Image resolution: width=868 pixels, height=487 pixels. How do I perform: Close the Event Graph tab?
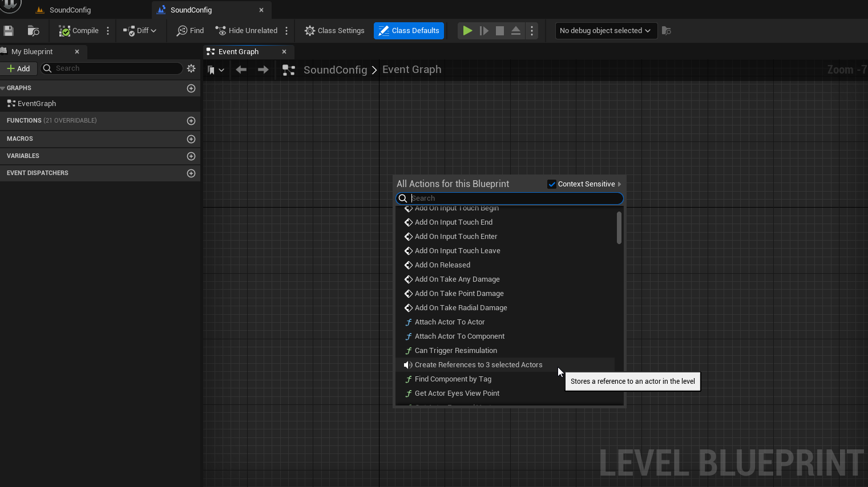point(284,52)
